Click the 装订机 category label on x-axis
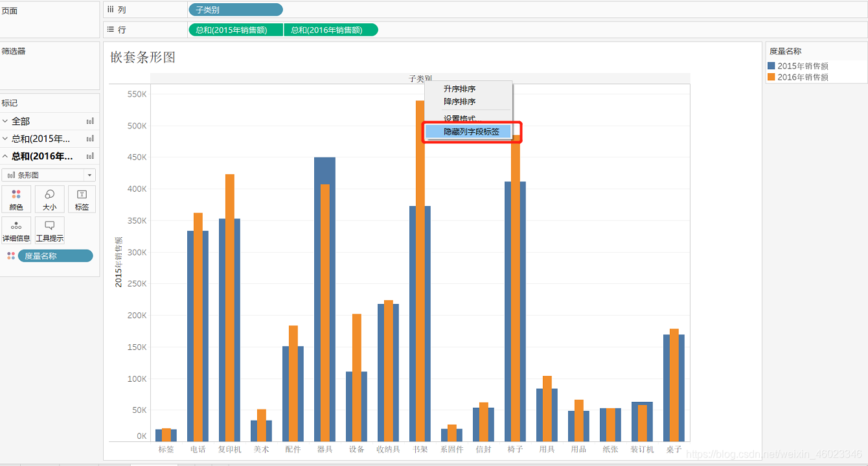 click(642, 449)
